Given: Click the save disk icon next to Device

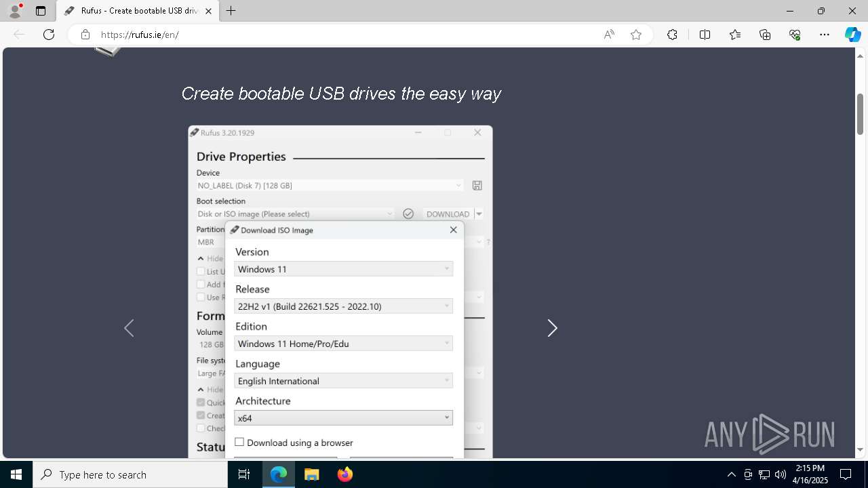Looking at the screenshot, I should 477,185.
